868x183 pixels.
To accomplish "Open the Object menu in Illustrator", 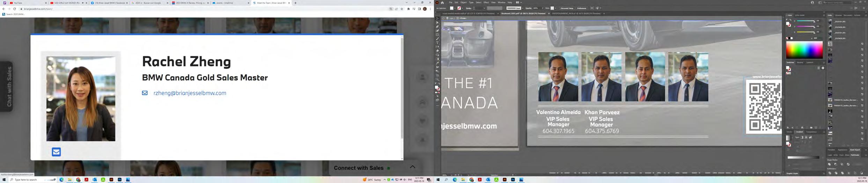I will point(463,2).
